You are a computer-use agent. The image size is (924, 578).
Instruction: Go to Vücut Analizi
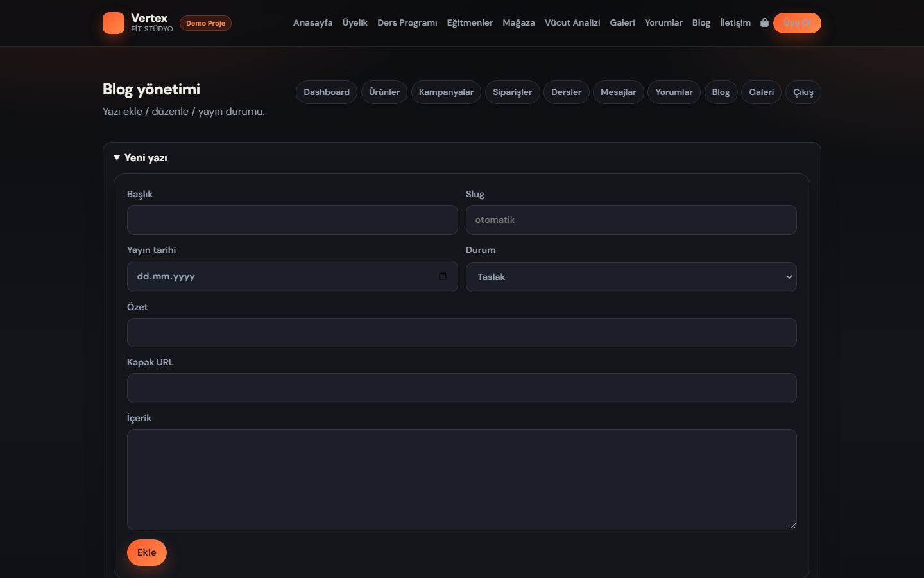point(572,23)
